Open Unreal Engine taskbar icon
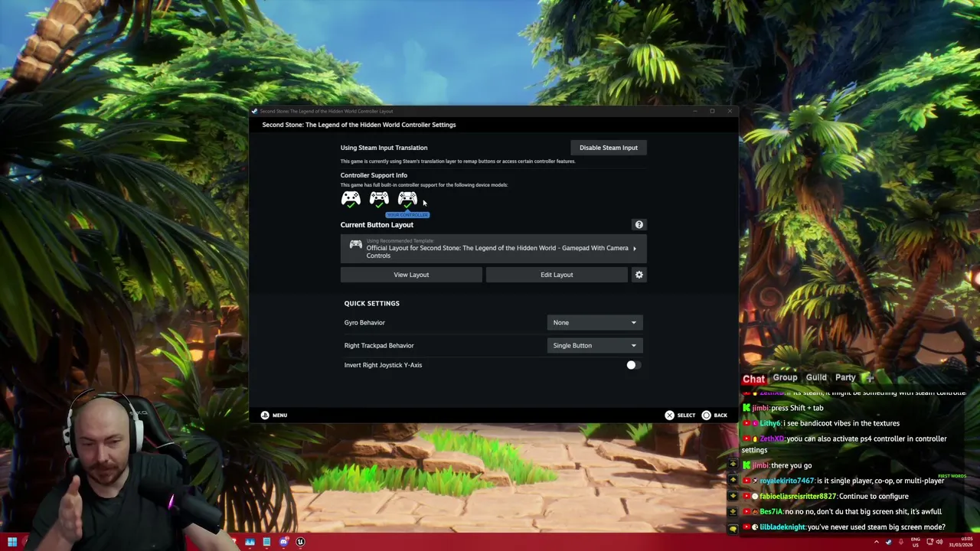This screenshot has height=551, width=980. (x=300, y=542)
